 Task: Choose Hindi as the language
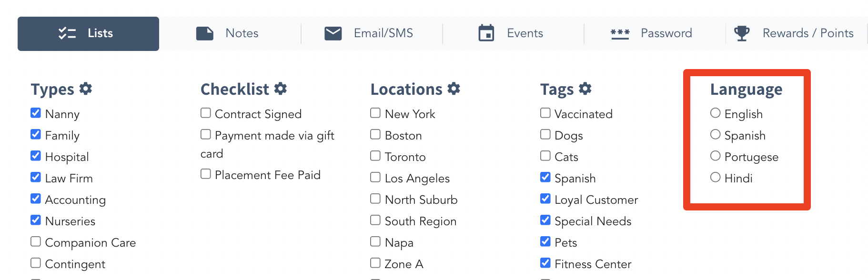tap(715, 177)
